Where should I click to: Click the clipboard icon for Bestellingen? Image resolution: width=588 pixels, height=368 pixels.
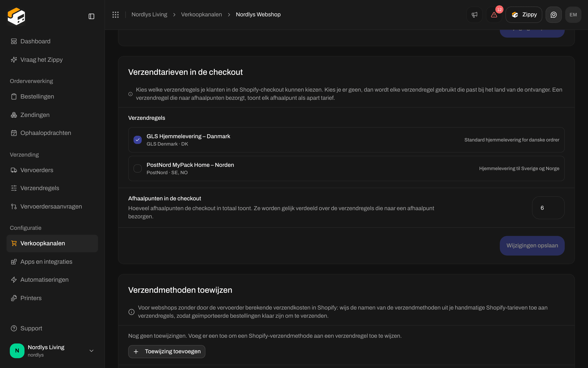point(14,97)
